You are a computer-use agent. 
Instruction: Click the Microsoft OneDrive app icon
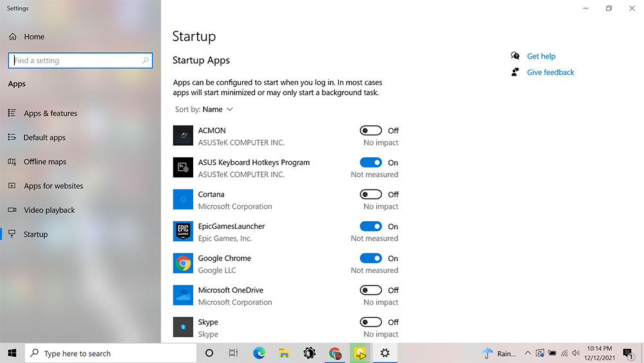tap(183, 295)
